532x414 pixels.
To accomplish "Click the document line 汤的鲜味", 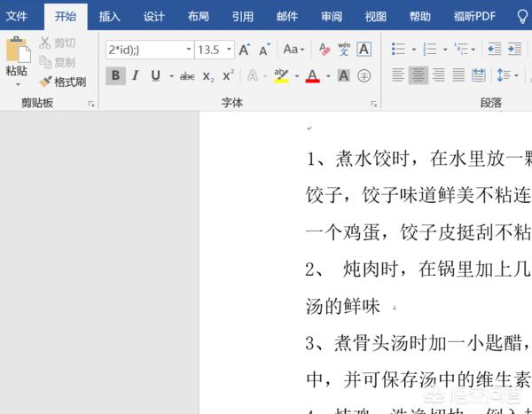I will (342, 306).
